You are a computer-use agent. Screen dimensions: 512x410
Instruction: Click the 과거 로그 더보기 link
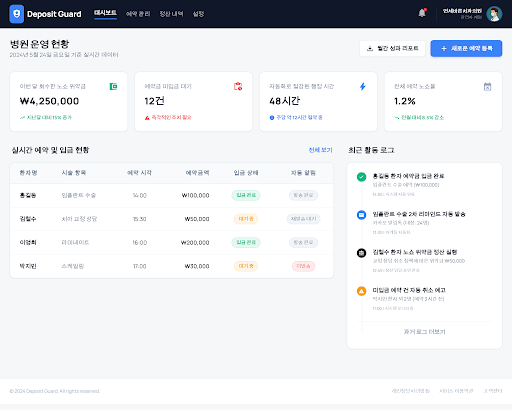424,332
